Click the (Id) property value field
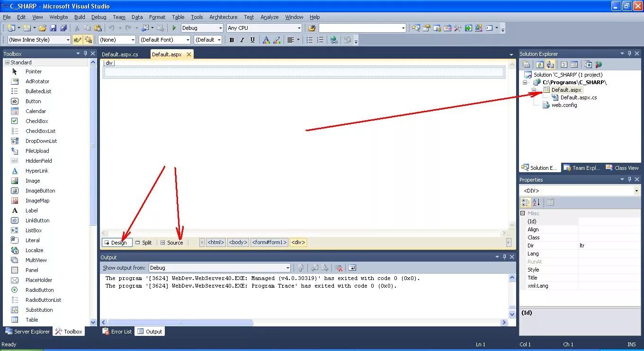The image size is (644, 351). [x=609, y=221]
